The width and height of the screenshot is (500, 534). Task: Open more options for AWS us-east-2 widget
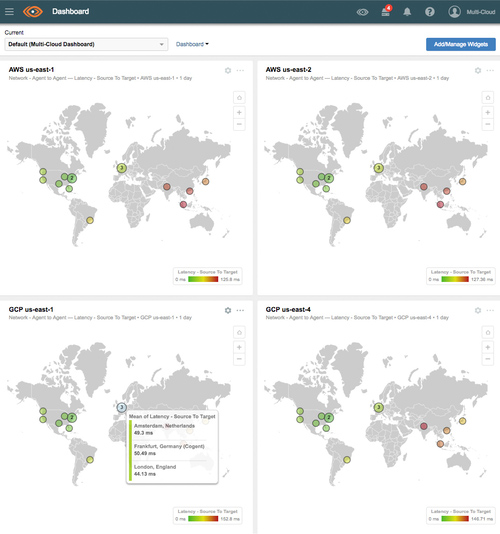click(x=490, y=70)
